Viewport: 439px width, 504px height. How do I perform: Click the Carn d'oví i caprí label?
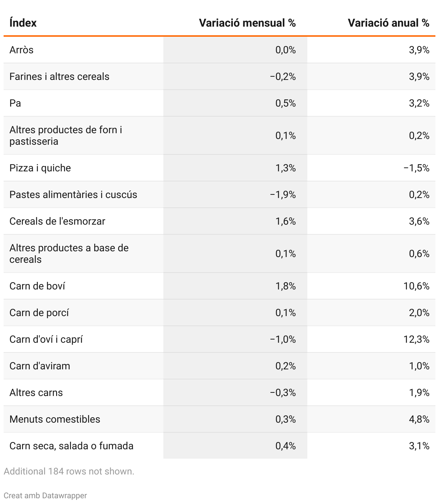tap(46, 339)
